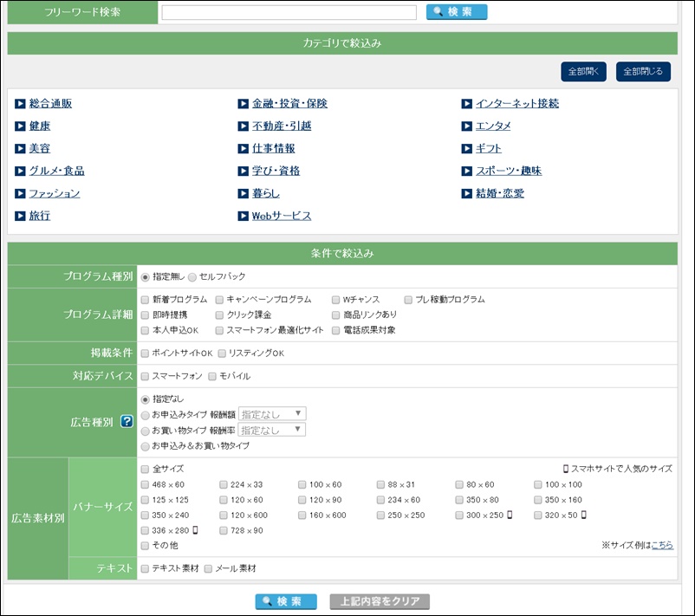Check the スマートフォン最適化サイト checkbox
Screen dimensions: 695x616
(x=219, y=331)
